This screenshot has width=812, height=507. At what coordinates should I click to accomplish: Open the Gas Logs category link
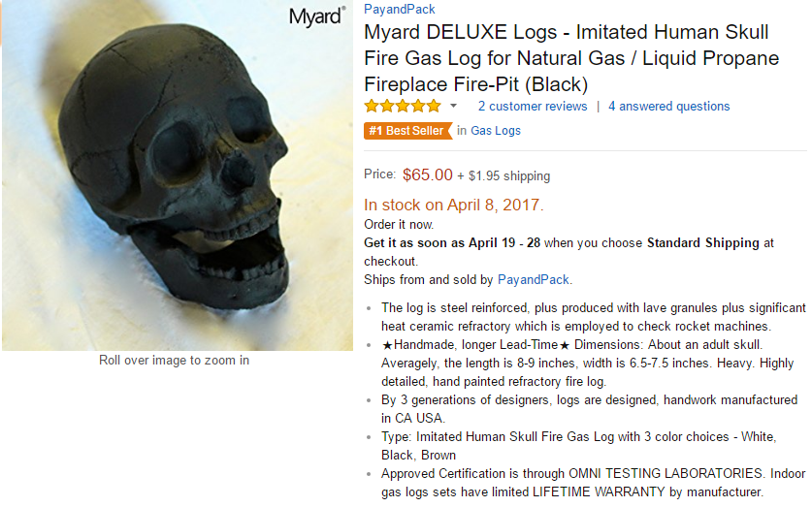coord(496,131)
